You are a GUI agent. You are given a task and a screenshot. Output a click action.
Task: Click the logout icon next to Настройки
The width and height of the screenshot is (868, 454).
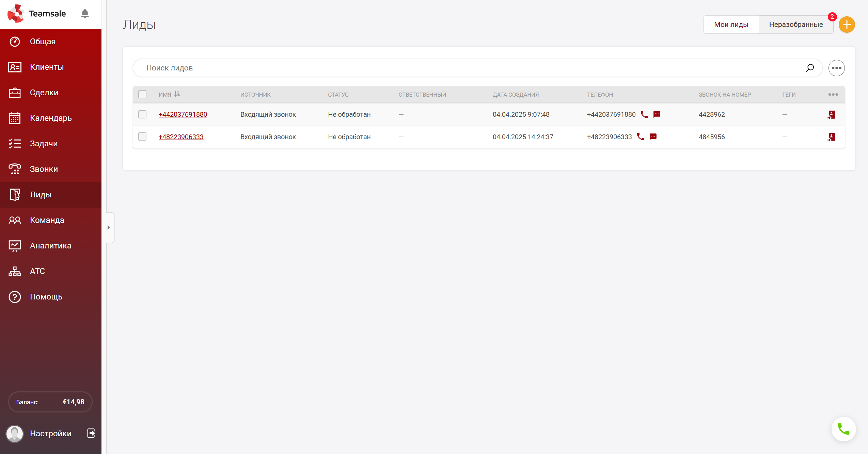tap(91, 433)
